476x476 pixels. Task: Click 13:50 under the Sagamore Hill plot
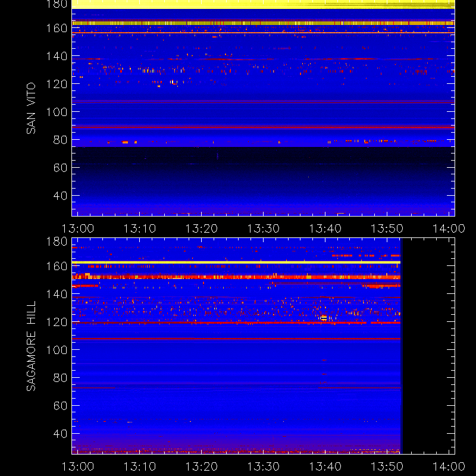[387, 466]
